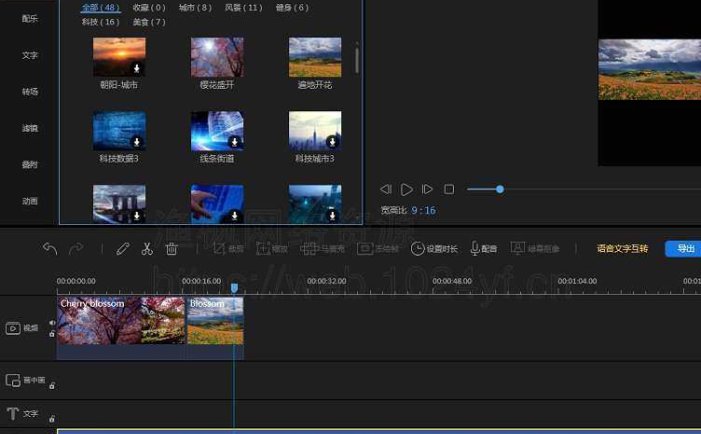The height and width of the screenshot is (434, 701).
Task: Select the zoom tool in timeline toolbar
Action: click(271, 249)
